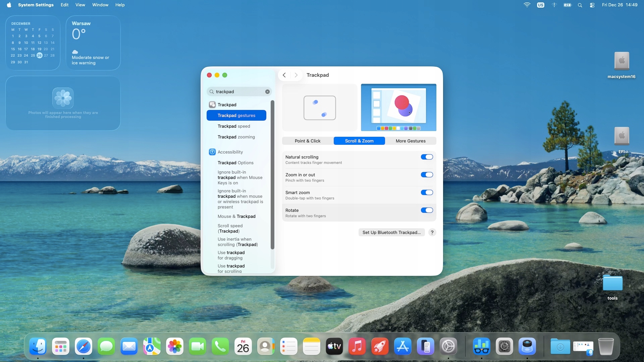
Task: Click Set Up Bluetooth Trackpad button
Action: click(391, 232)
